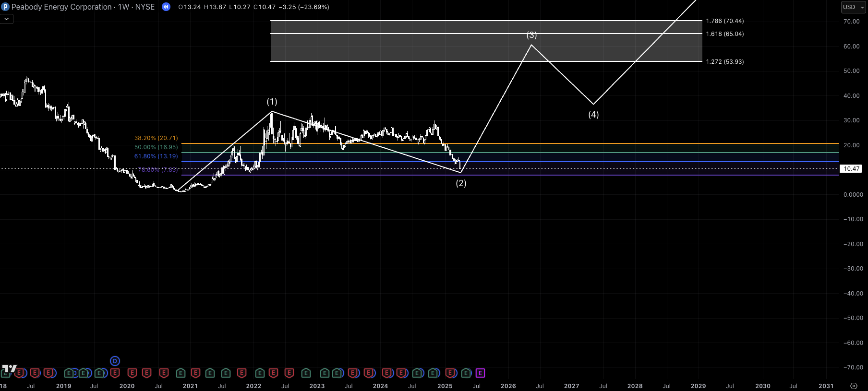Click the high value H13.87
The image size is (868, 391).
pos(215,7)
